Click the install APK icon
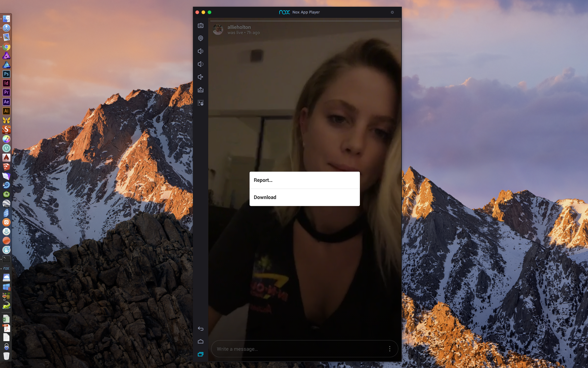The width and height of the screenshot is (588, 368). click(x=201, y=90)
